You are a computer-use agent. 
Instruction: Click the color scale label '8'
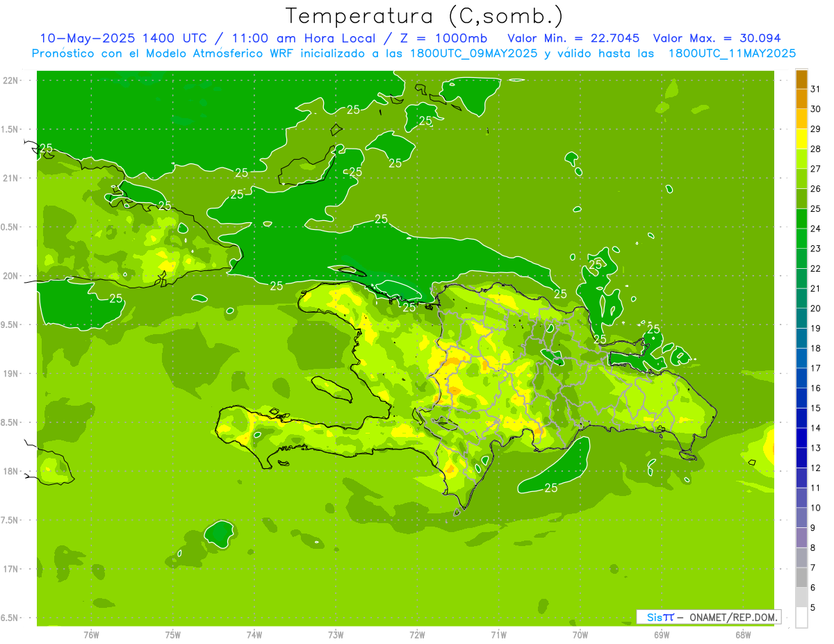812,547
